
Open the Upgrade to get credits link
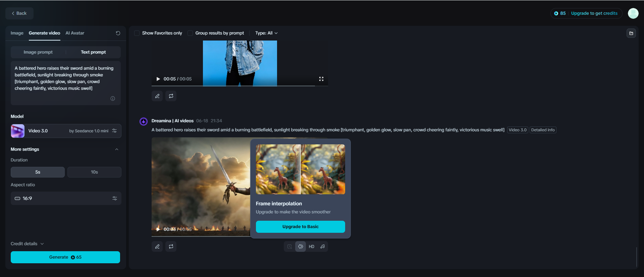(x=594, y=13)
